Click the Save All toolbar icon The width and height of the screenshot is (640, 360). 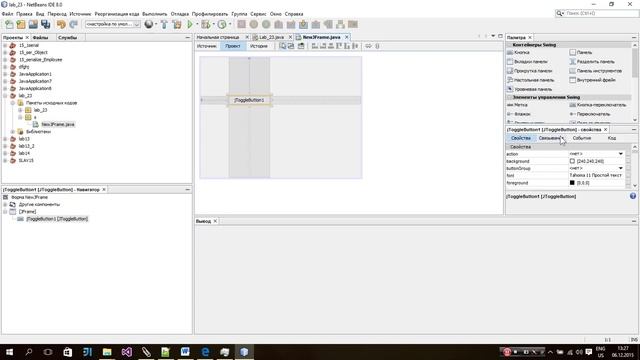pyautogui.click(x=45, y=24)
